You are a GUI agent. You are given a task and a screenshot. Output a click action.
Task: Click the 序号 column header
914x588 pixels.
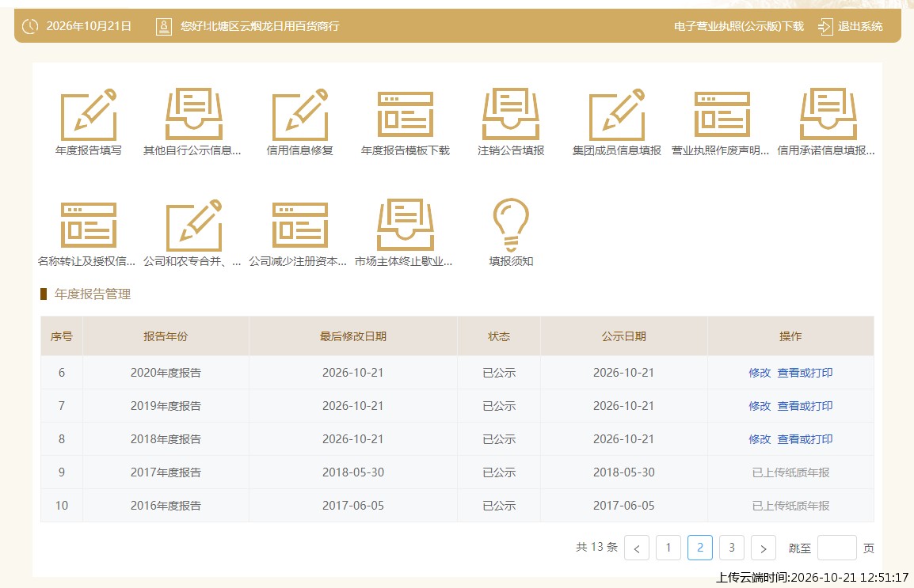[62, 336]
